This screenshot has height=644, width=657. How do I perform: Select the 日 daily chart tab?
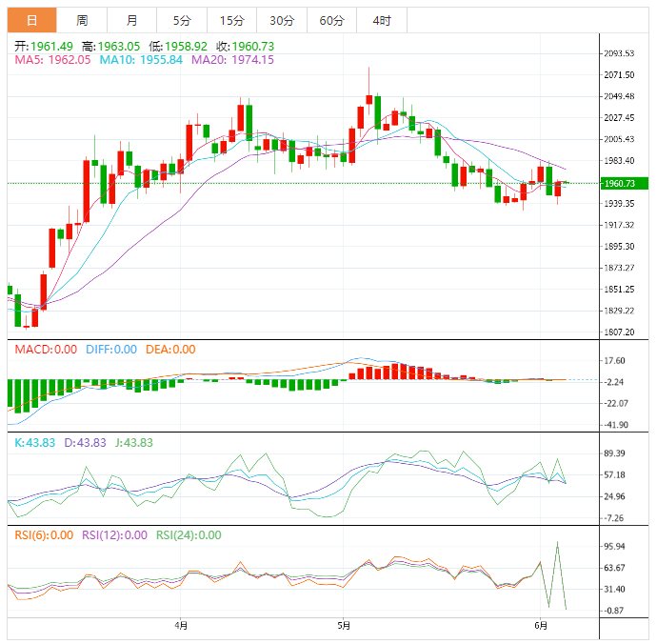pyautogui.click(x=31, y=20)
